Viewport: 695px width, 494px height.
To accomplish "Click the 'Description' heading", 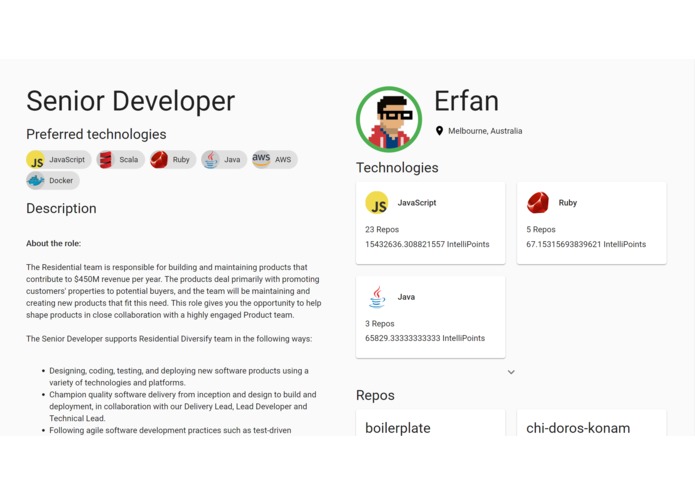I will (61, 209).
